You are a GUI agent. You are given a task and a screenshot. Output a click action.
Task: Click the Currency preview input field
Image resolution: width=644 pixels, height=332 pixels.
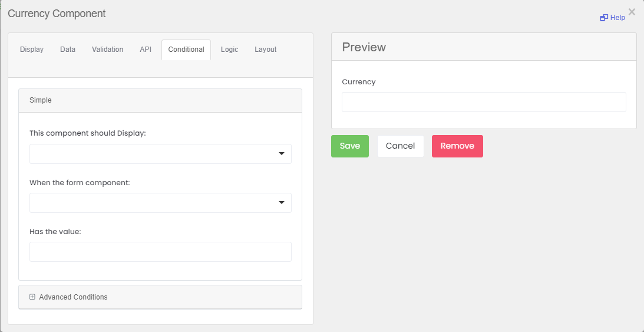(x=484, y=102)
